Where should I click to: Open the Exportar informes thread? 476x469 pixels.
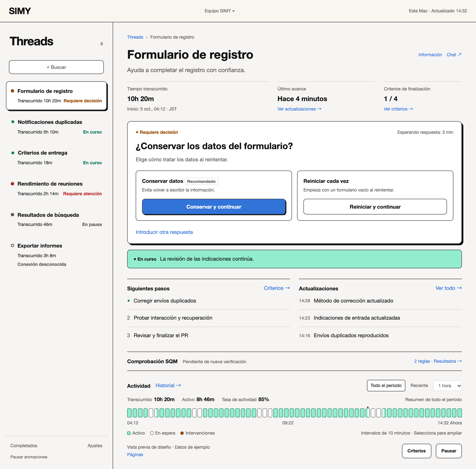[56, 255]
